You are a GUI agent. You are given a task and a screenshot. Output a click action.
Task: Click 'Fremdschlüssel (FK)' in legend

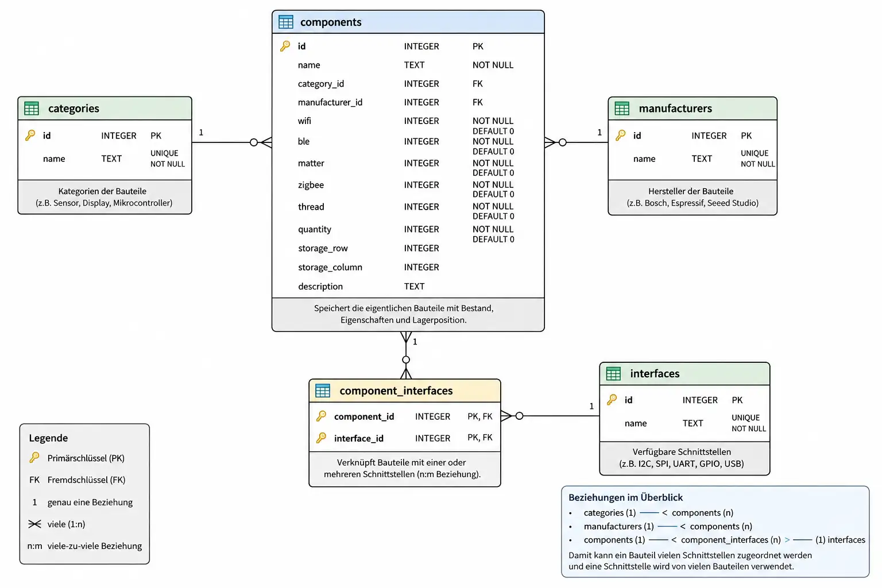(86, 479)
